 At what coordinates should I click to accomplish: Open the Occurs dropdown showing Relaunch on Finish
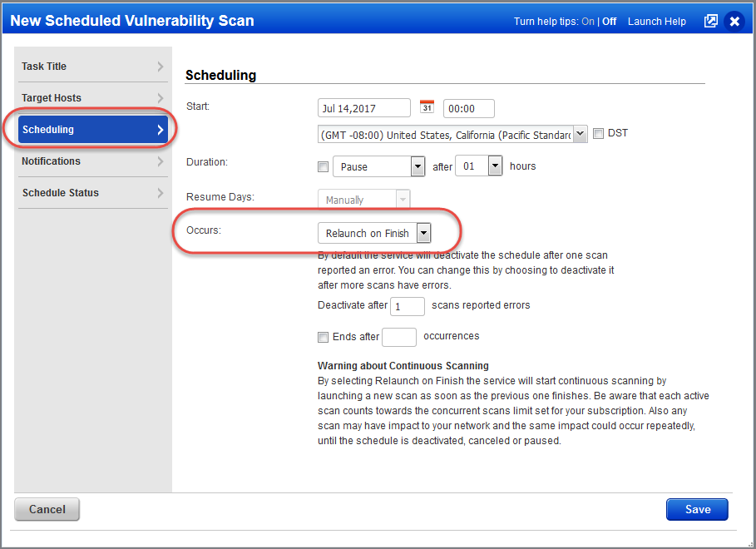(x=423, y=233)
